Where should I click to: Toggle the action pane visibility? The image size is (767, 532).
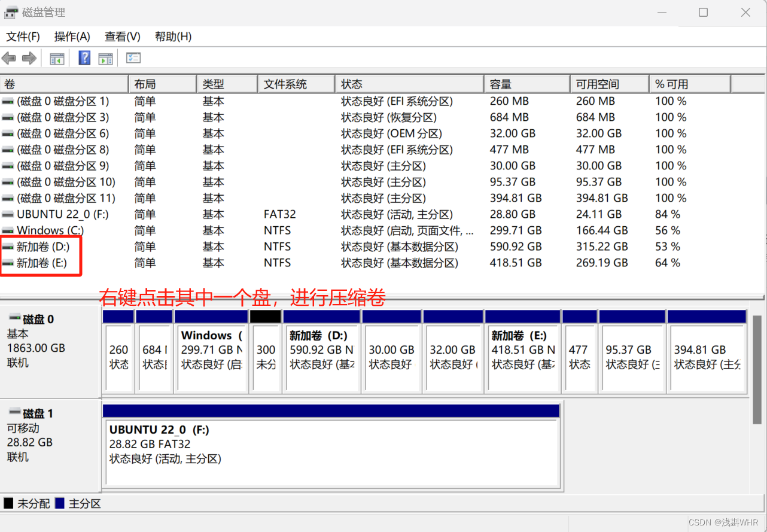(x=106, y=58)
